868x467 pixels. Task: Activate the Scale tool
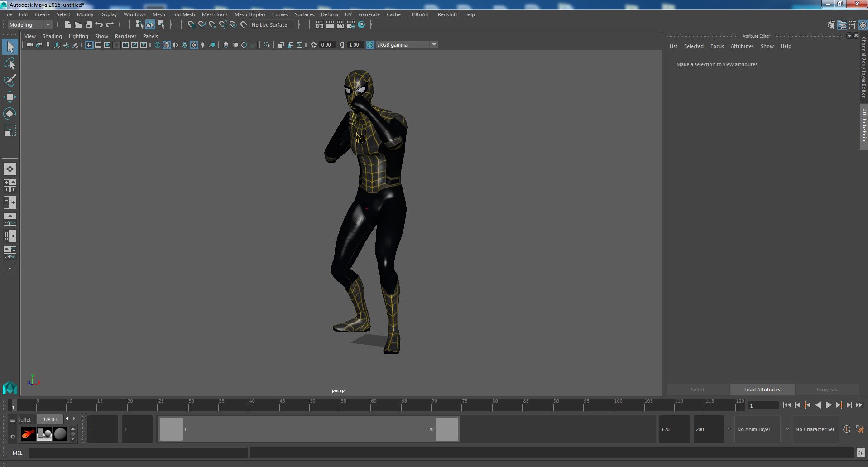tap(10, 130)
